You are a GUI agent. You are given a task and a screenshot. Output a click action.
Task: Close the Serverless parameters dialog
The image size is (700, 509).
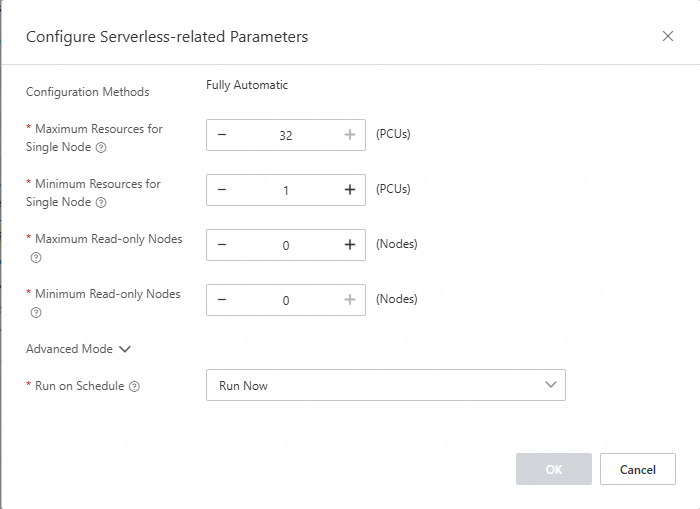(668, 36)
